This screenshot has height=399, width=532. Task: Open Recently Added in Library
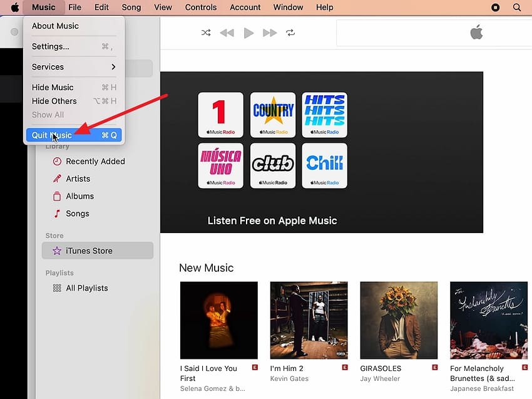(x=98, y=162)
